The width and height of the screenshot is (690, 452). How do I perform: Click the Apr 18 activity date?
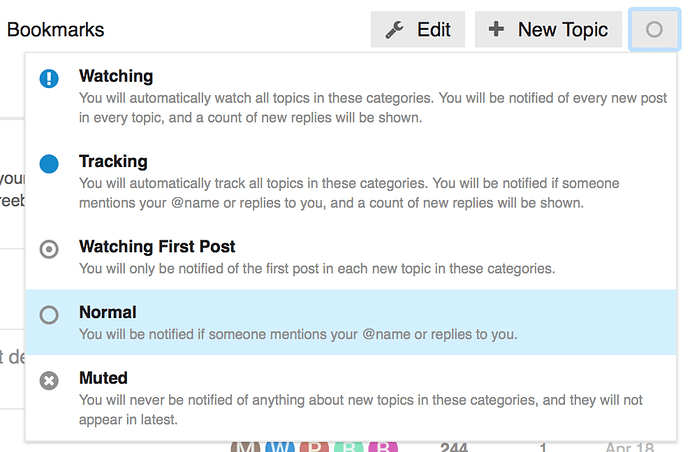[629, 447]
